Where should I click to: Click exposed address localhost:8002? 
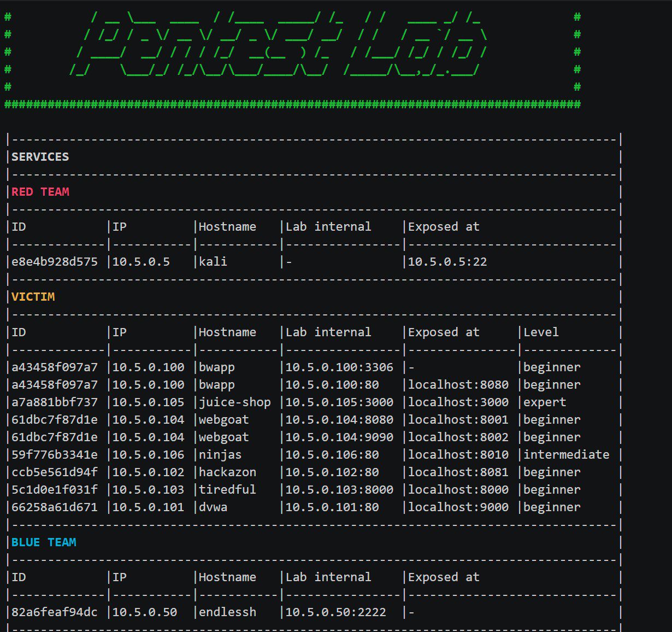pos(458,437)
